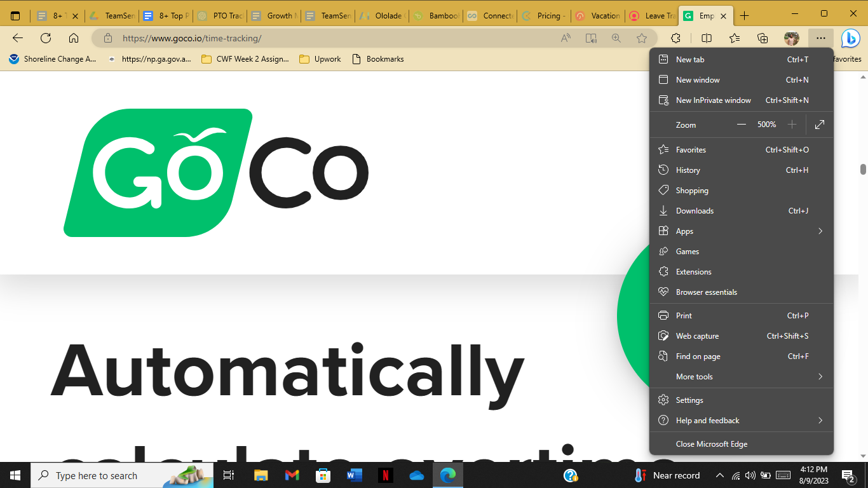868x488 pixels.
Task: Click the browser refresh button
Action: (x=46, y=38)
